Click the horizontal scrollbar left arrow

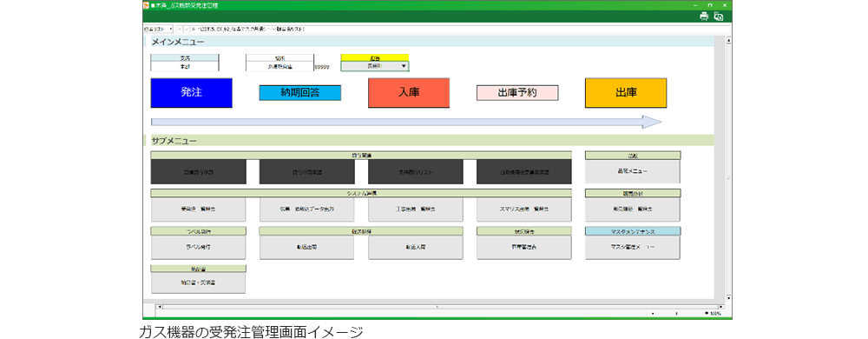coord(160,306)
